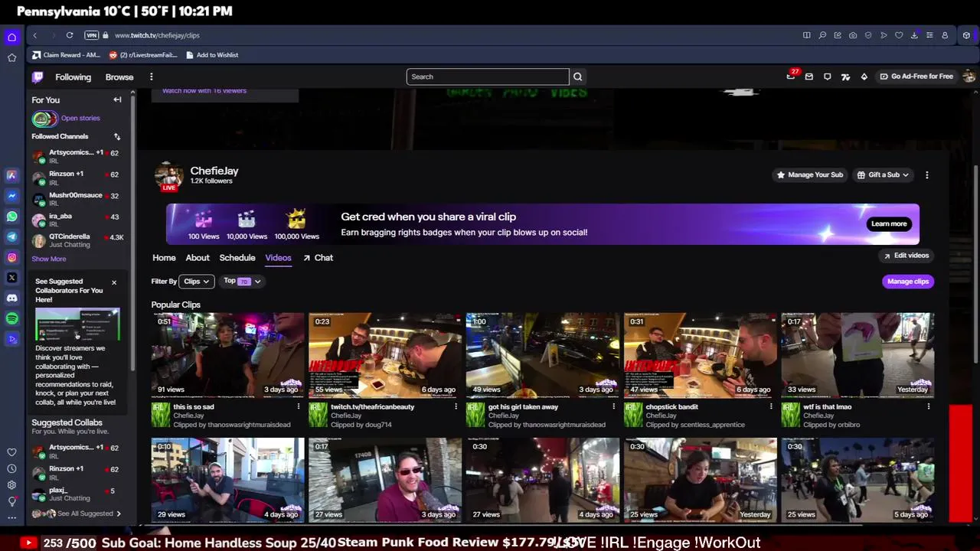Click the Edit videos button
The image size is (980, 551).
(906, 256)
